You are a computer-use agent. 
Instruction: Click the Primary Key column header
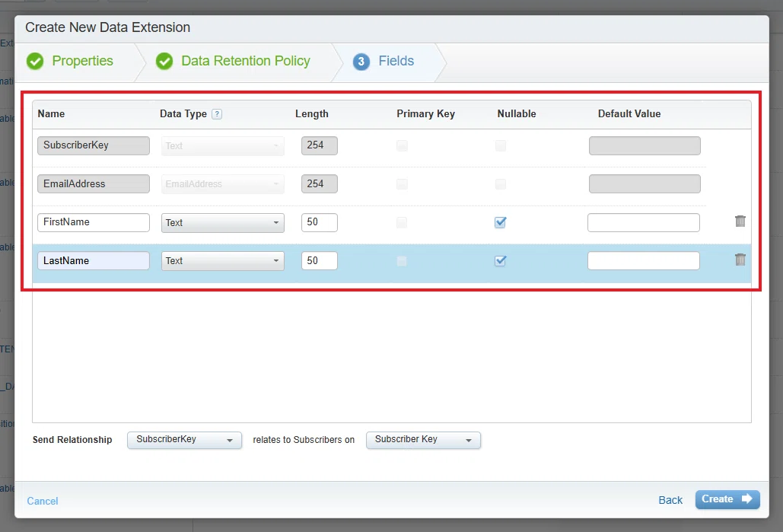click(x=425, y=114)
